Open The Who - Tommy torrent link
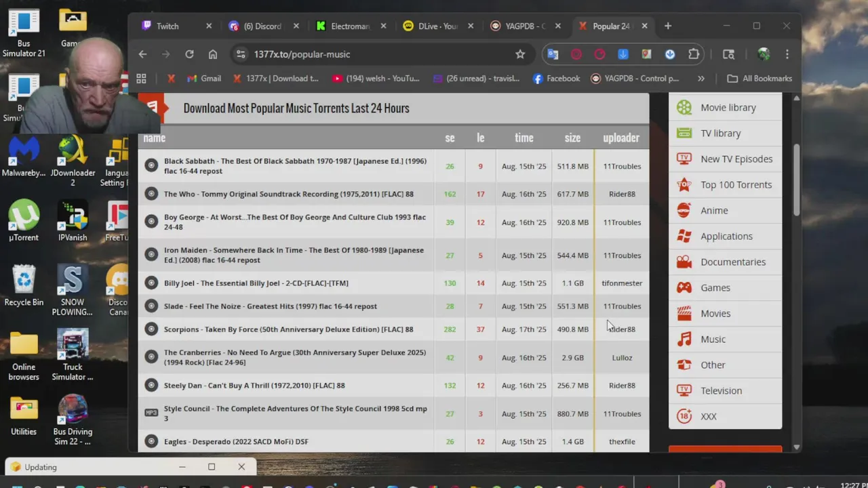This screenshot has height=488, width=868. pos(289,194)
